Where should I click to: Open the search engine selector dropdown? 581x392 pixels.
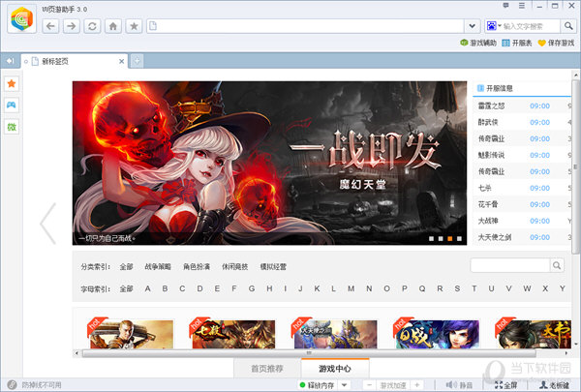pyautogui.click(x=494, y=26)
